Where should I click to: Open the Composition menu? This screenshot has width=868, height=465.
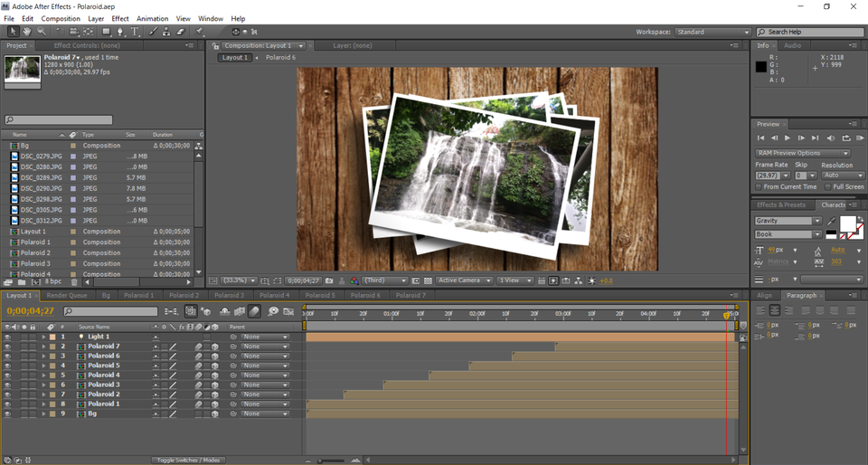pyautogui.click(x=61, y=18)
